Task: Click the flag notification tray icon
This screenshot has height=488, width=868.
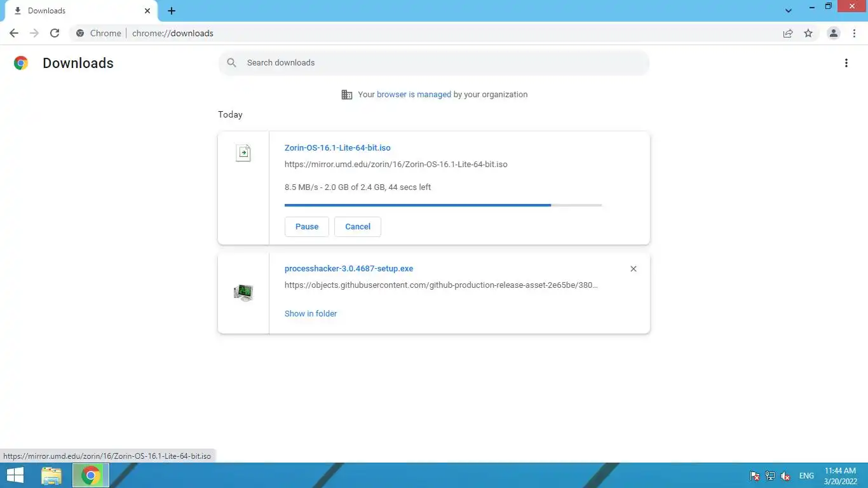Action: tap(755, 475)
